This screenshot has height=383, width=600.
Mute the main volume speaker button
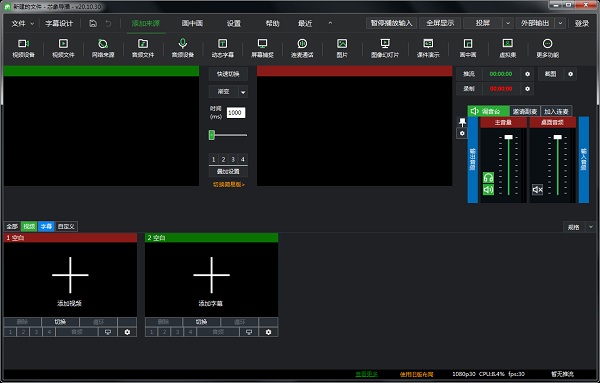(x=488, y=189)
